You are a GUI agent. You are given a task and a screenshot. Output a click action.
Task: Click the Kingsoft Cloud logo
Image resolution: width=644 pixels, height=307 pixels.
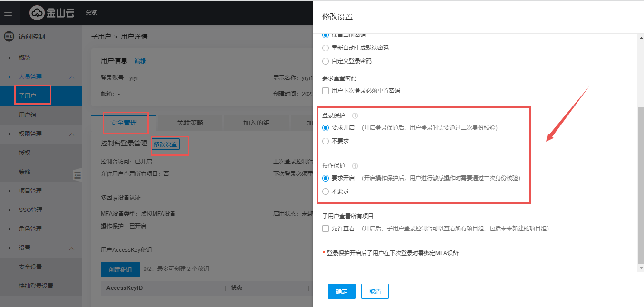point(52,13)
